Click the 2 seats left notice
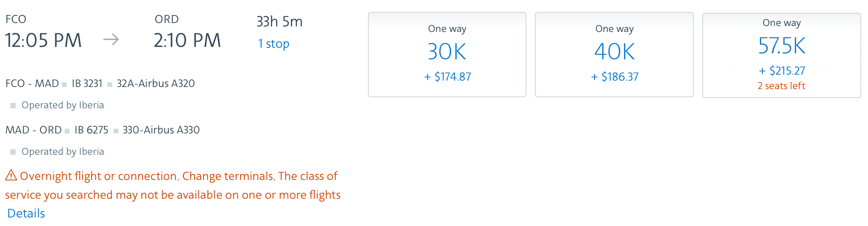Screen dimensions: 868x226 (x=782, y=86)
